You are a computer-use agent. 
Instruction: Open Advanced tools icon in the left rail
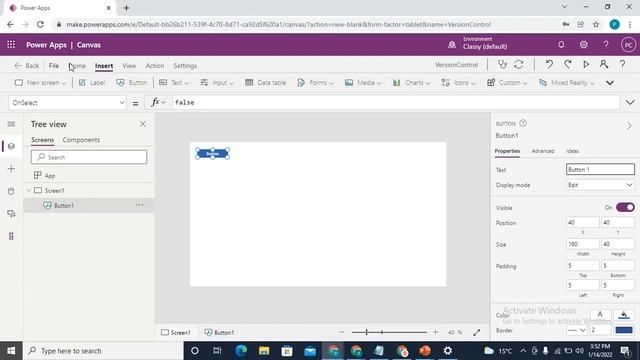[x=11, y=236]
